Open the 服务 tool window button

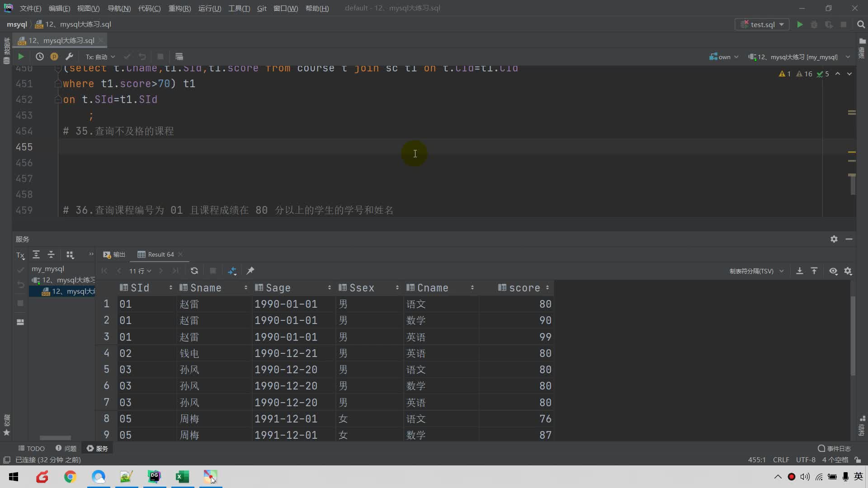coord(97,448)
